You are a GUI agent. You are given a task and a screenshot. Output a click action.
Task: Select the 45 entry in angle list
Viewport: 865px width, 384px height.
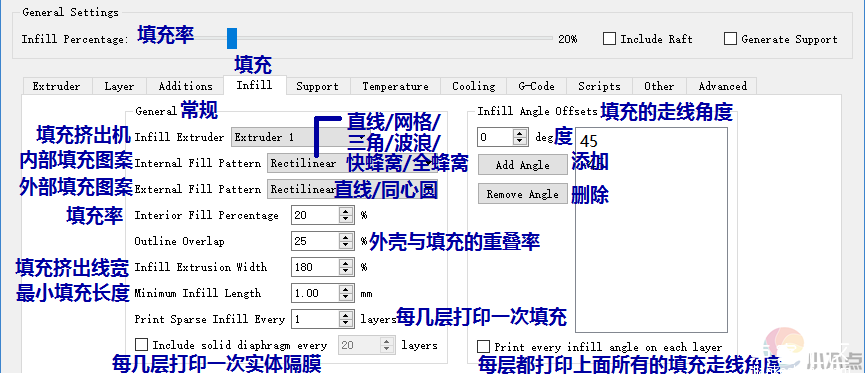pos(589,141)
